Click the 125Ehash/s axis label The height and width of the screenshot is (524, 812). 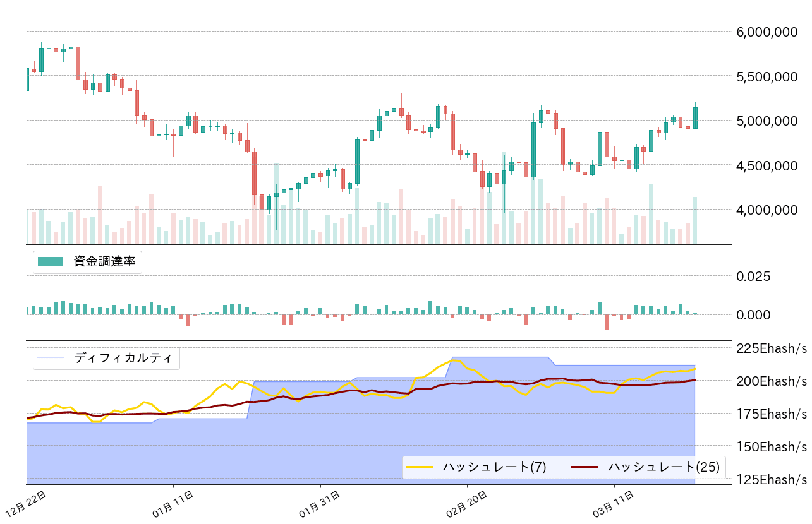click(x=772, y=479)
